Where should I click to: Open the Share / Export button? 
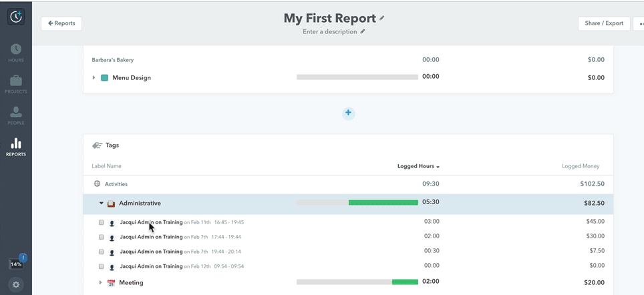(604, 23)
